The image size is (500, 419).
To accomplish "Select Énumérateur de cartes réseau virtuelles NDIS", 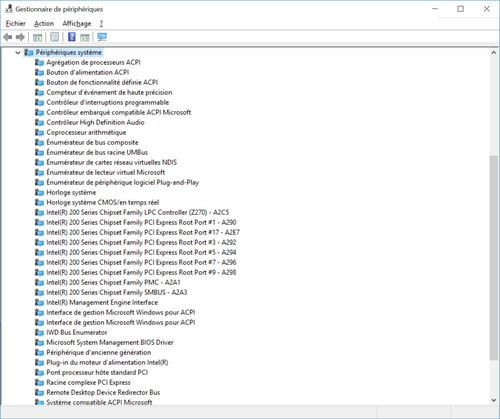I will click(x=112, y=162).
